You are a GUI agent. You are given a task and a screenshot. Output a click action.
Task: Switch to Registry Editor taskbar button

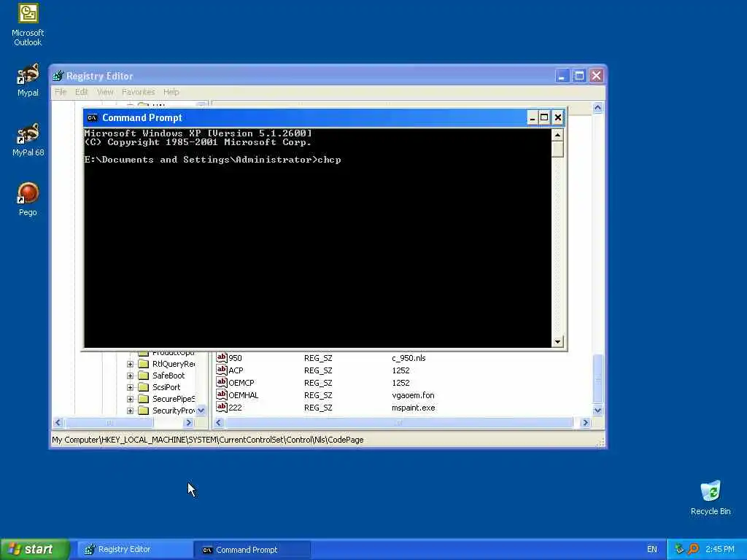pyautogui.click(x=135, y=550)
